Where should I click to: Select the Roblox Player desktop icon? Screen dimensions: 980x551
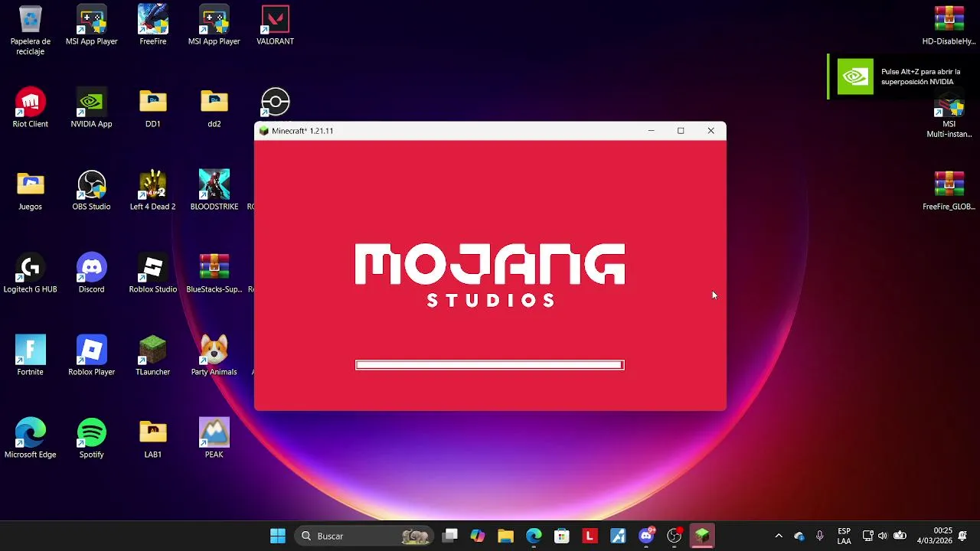point(92,356)
